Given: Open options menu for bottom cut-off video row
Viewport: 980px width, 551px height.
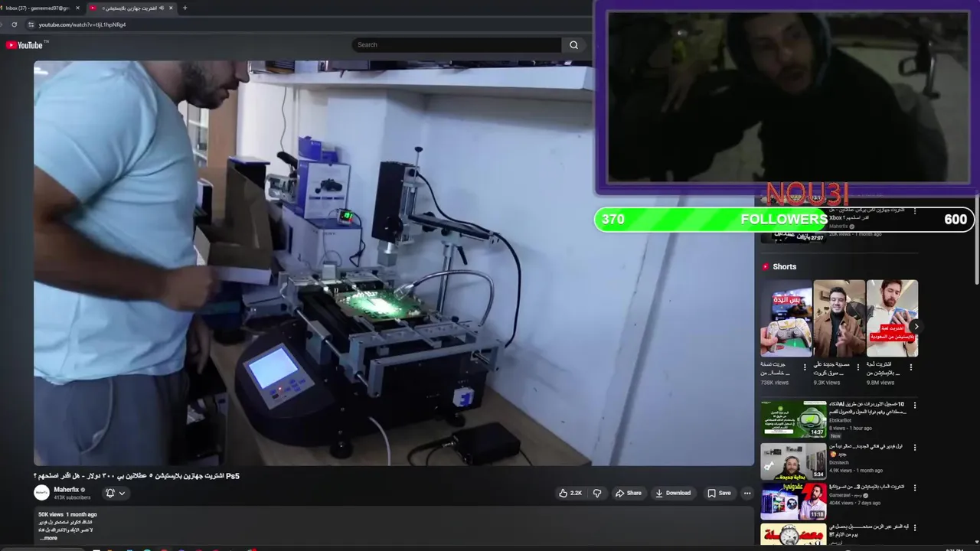Looking at the screenshot, I should pos(914,528).
